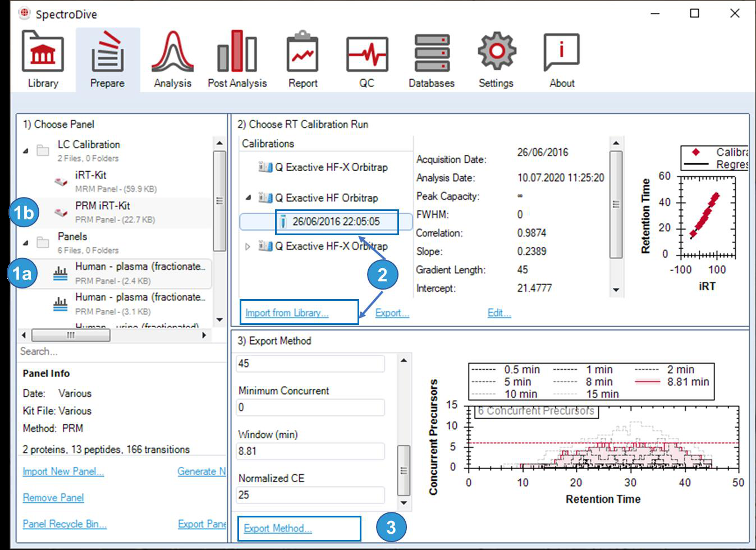
Task: Select the iRT-Kit MRM panel
Action: (114, 182)
